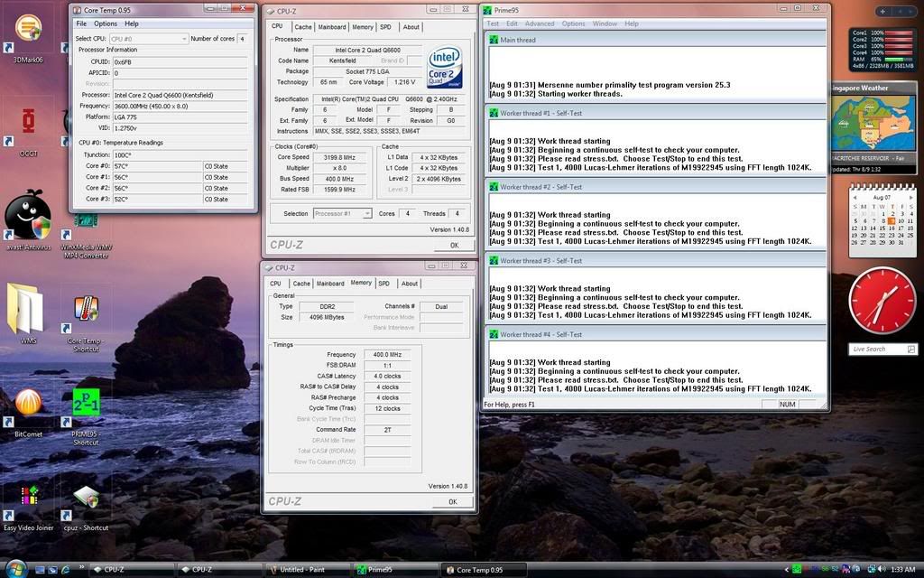Expand the quick launch overflow chevron

pos(81,569)
